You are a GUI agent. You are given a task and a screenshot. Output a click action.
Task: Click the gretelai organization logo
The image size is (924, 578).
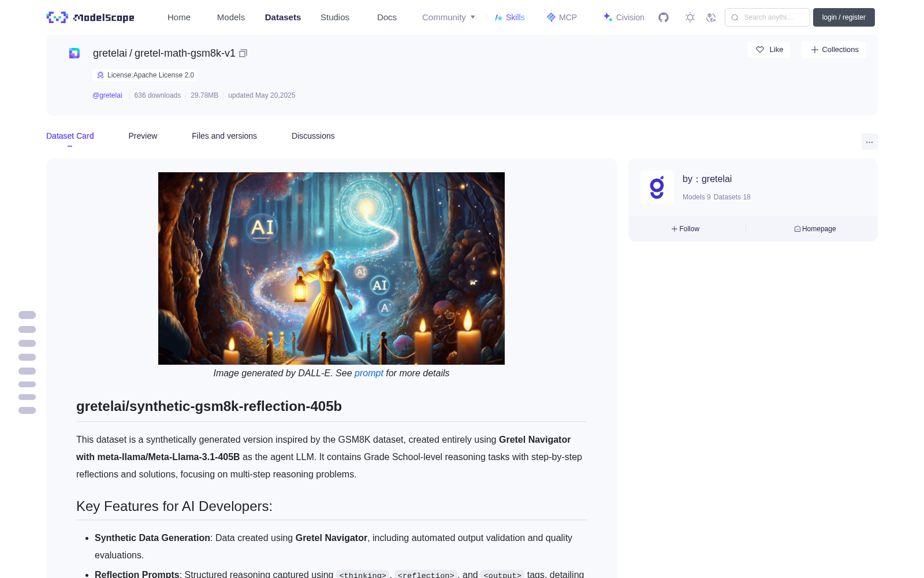tap(657, 187)
